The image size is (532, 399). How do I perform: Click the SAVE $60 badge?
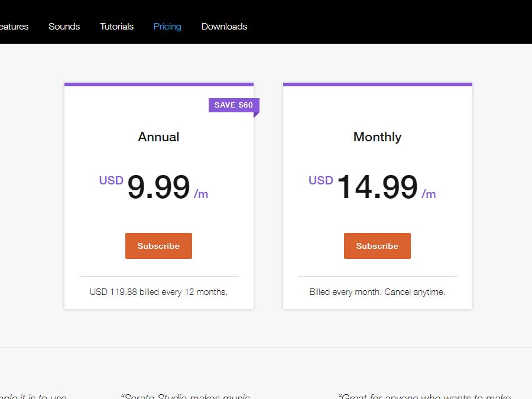[233, 105]
